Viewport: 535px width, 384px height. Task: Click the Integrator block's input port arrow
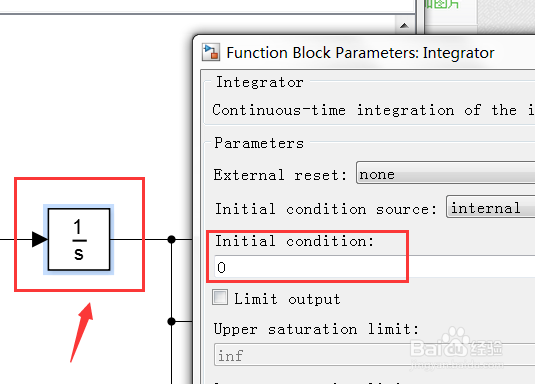coord(40,239)
